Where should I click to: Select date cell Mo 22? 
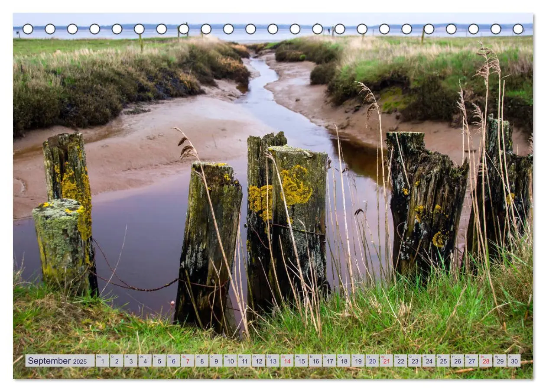tap(400, 361)
